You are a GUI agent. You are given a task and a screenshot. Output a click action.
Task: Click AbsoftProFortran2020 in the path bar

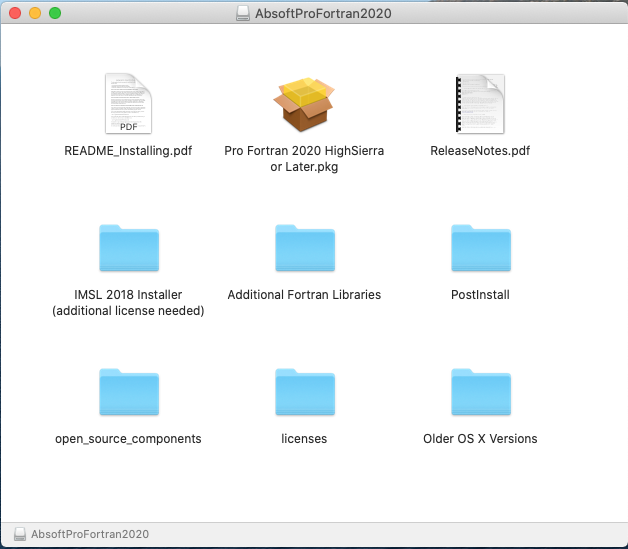(90, 534)
